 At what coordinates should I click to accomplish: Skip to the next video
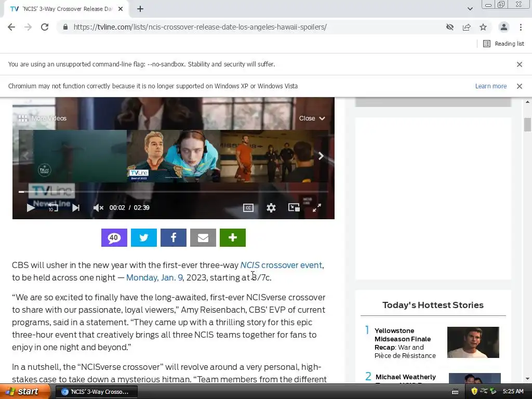click(76, 208)
